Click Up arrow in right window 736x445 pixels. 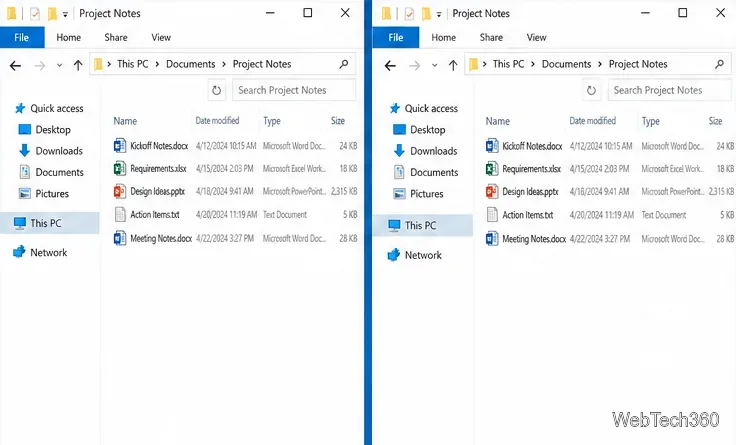click(452, 65)
